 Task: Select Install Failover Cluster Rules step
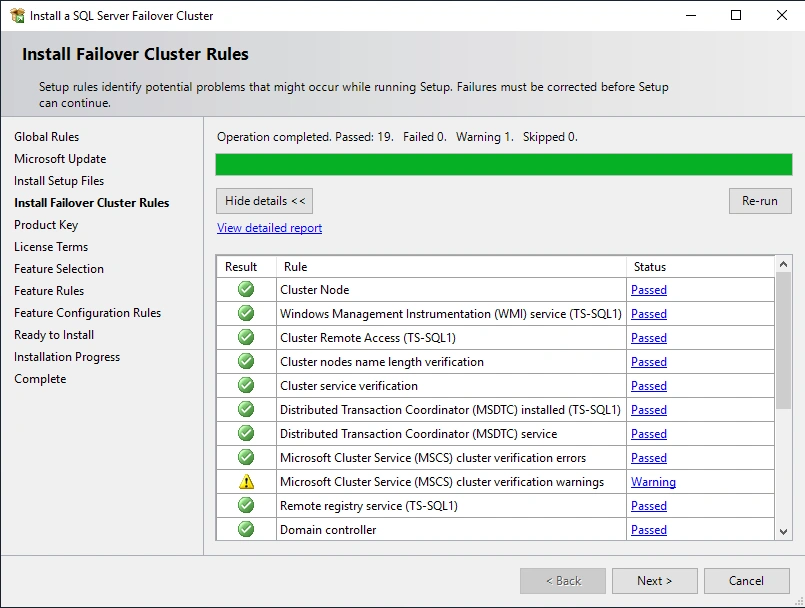91,203
